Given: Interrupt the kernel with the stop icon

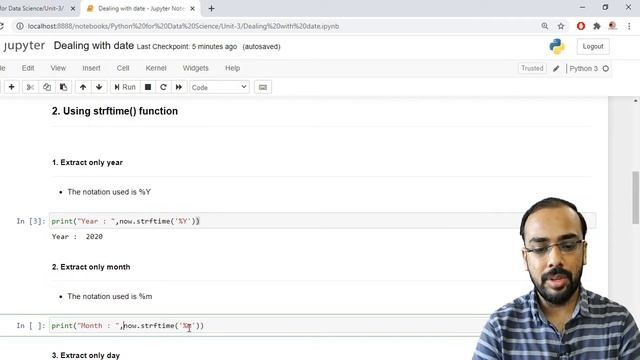Looking at the screenshot, I should (148, 87).
